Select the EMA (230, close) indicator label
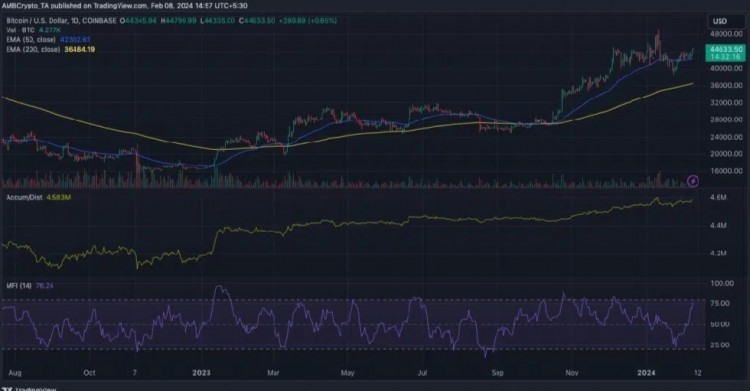This screenshot has width=750, height=391. [x=33, y=49]
